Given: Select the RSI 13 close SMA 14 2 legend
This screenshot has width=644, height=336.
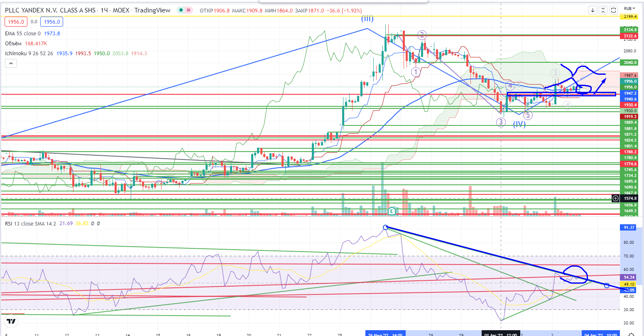Looking at the screenshot, I should coord(30,223).
